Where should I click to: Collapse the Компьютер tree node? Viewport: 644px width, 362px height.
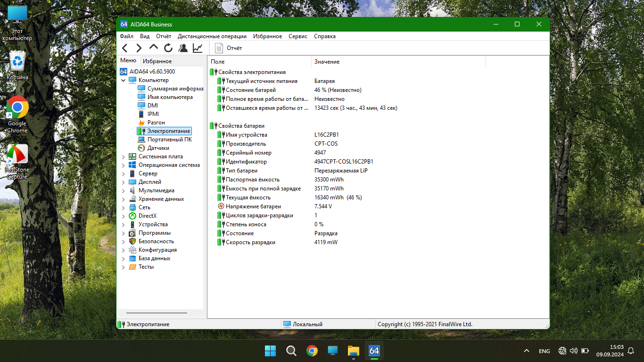coord(124,81)
